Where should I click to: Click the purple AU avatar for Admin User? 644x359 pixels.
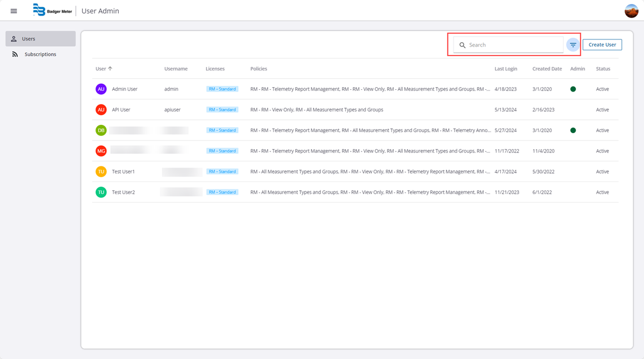[101, 89]
